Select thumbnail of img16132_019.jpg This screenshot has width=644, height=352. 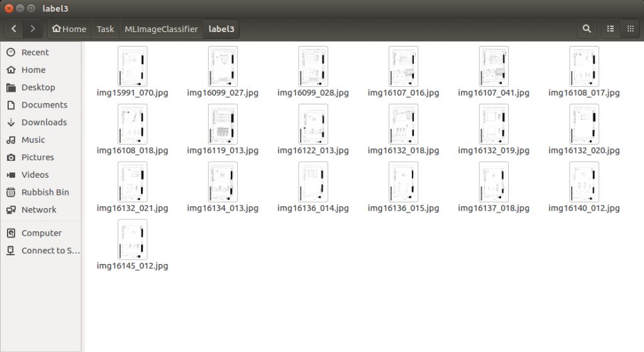tap(494, 124)
